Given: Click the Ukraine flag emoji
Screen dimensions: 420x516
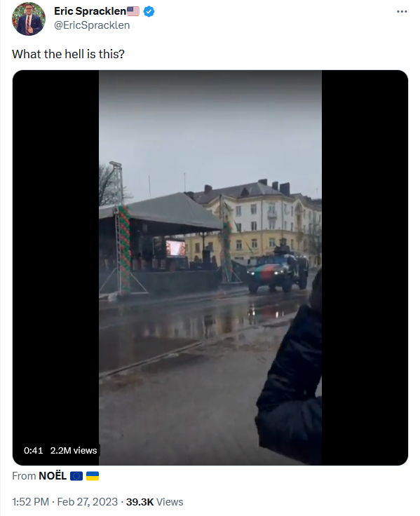Looking at the screenshot, I should 93,476.
